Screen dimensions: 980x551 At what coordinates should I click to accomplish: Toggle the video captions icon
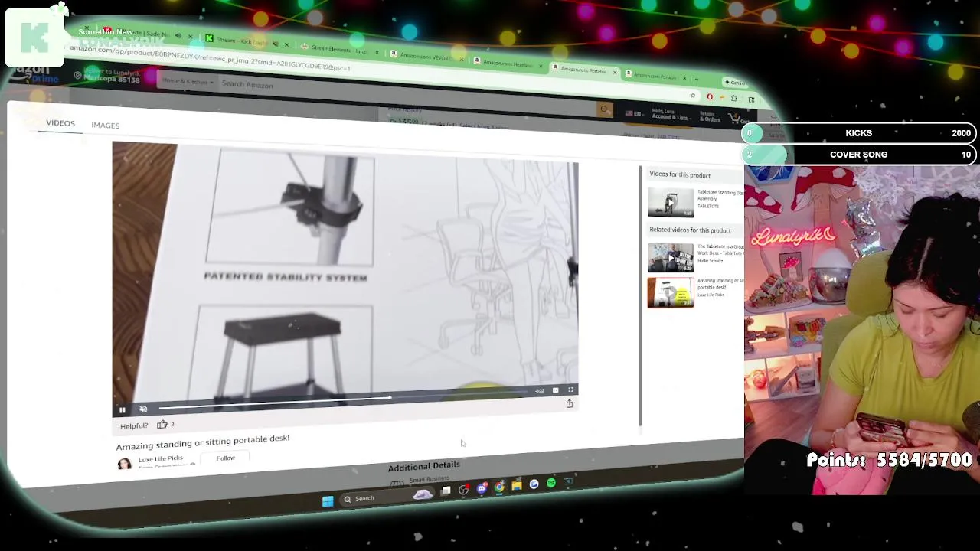click(555, 390)
